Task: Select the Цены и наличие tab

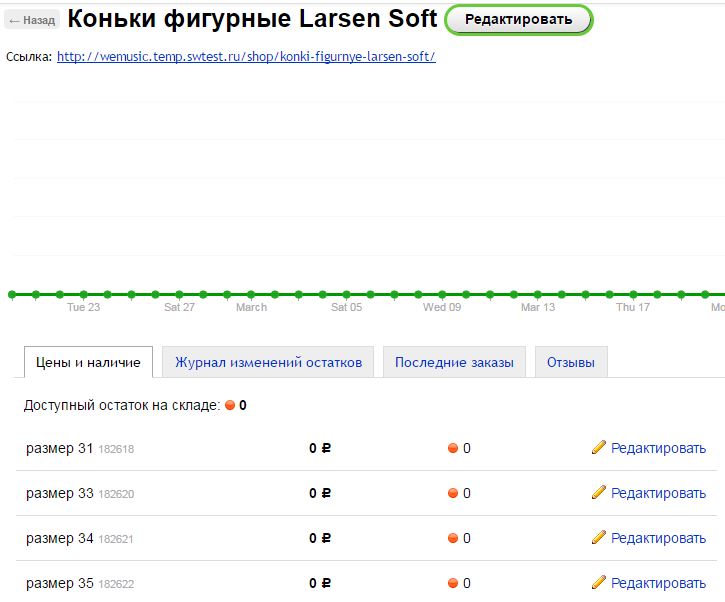Action: (x=88, y=362)
